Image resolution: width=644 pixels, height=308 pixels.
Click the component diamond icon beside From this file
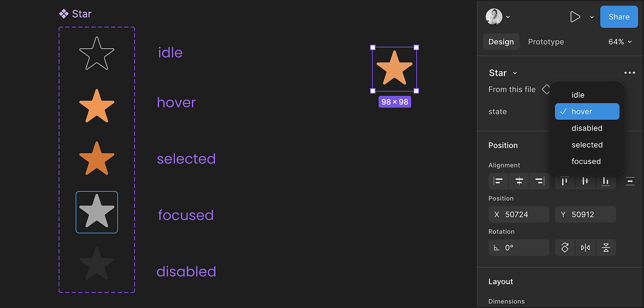coord(546,89)
